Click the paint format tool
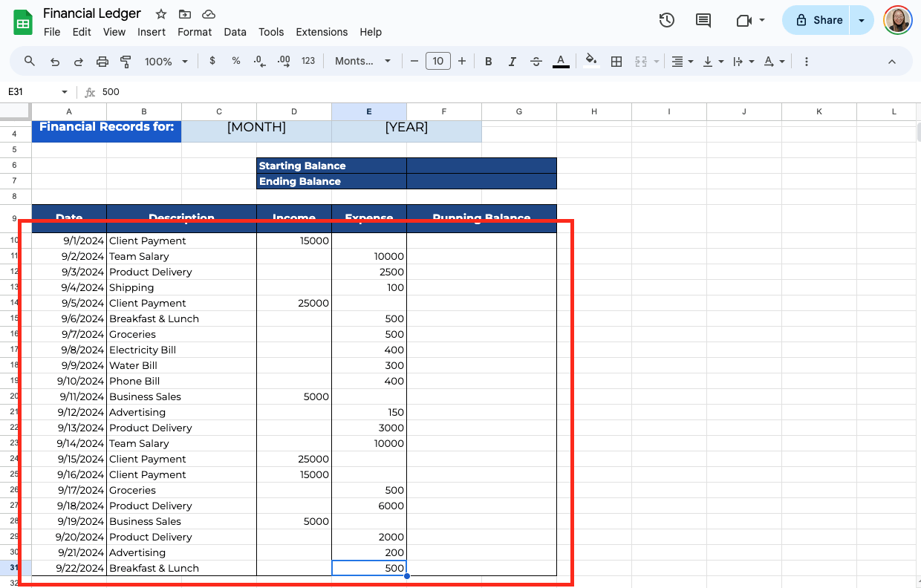921x588 pixels. click(x=126, y=61)
